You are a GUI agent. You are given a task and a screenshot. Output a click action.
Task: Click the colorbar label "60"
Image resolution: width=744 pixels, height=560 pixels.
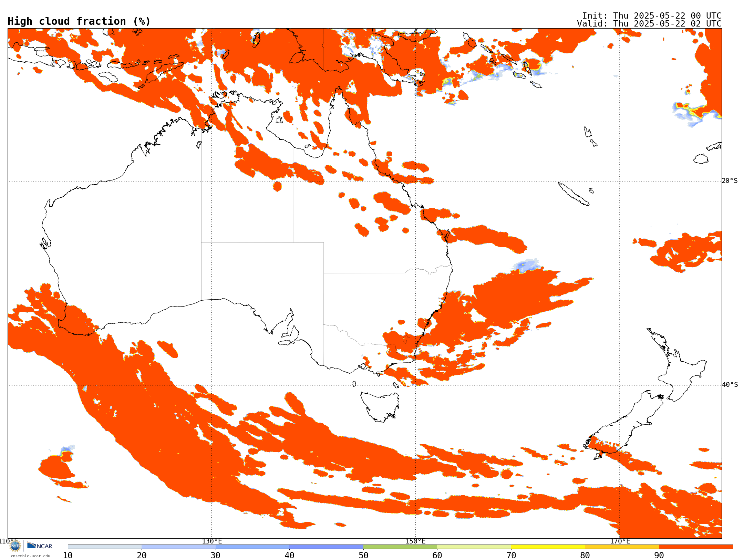pyautogui.click(x=437, y=556)
